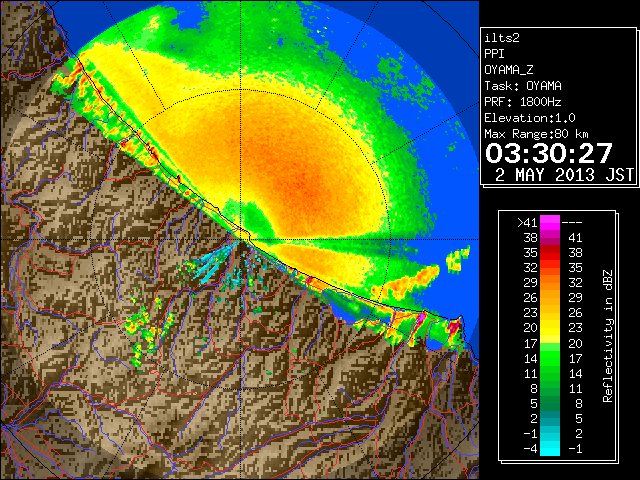Click the cyan clutter beams southwest of radar
The height and width of the screenshot is (480, 640).
(x=212, y=263)
